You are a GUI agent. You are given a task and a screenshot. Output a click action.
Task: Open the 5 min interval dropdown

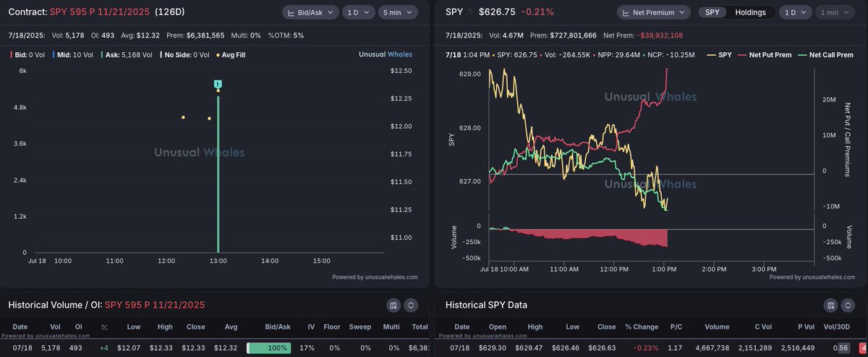coord(399,12)
